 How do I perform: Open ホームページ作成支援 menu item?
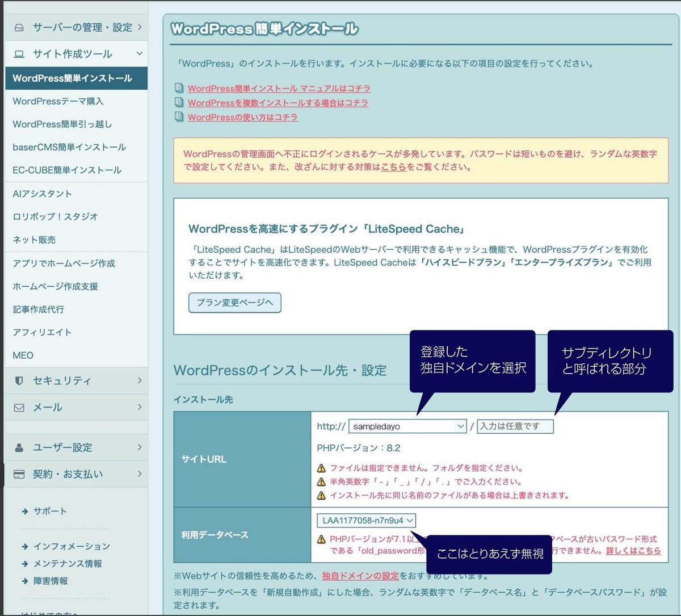pos(55,286)
